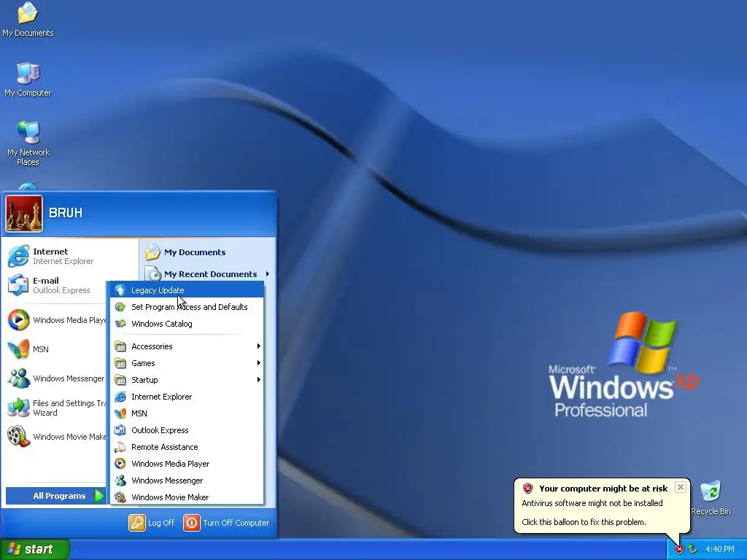747x560 pixels.
Task: Expand the My Recent Documents arrow
Action: [268, 274]
